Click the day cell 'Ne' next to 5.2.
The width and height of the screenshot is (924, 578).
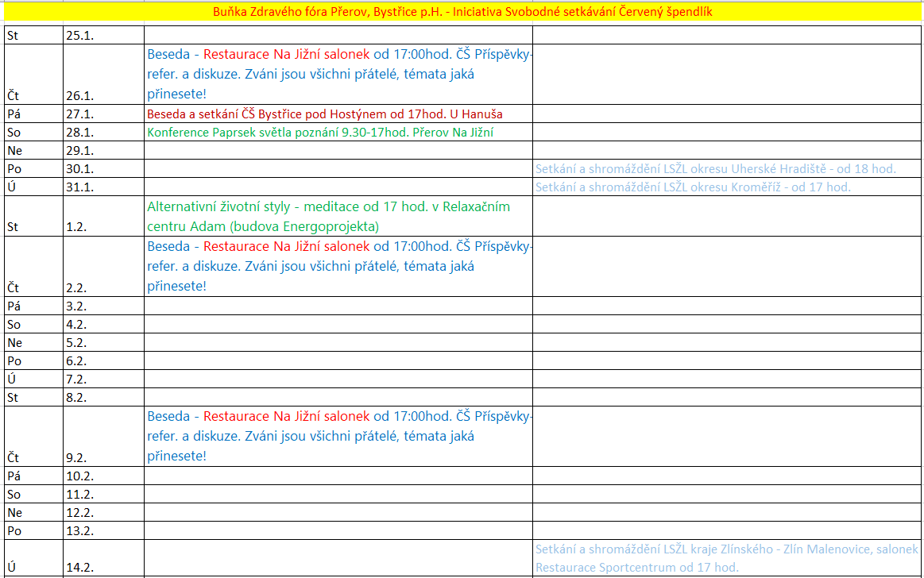coord(33,342)
